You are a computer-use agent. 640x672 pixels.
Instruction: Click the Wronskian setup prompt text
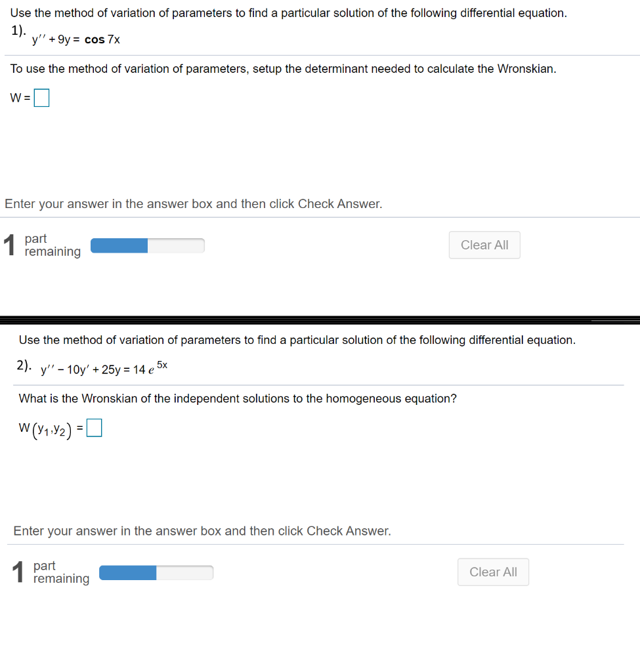(282, 69)
